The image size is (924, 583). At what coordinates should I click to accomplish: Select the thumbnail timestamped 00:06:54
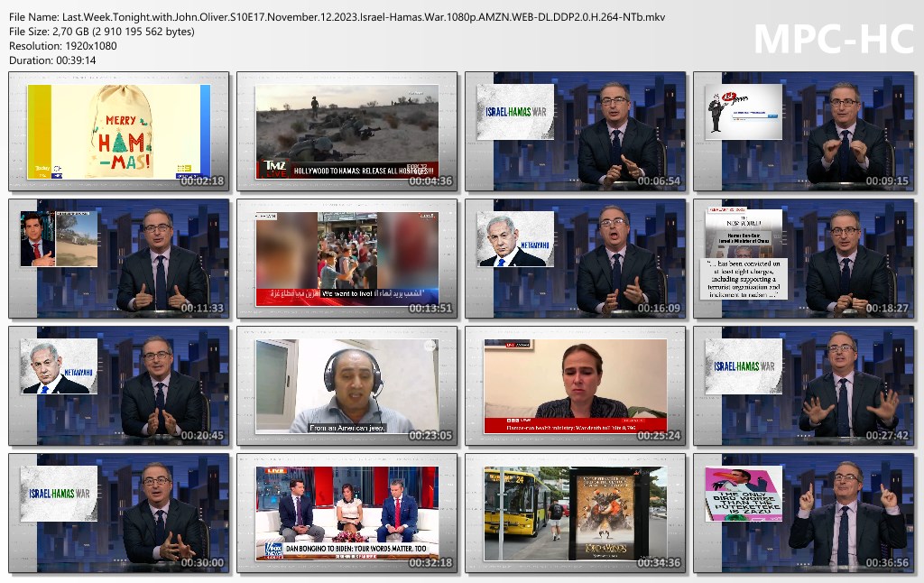575,132
